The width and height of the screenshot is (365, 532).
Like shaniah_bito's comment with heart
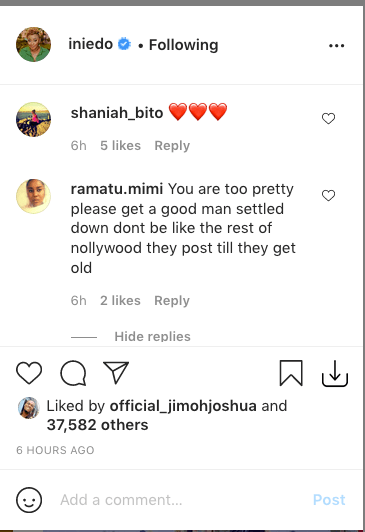328,118
